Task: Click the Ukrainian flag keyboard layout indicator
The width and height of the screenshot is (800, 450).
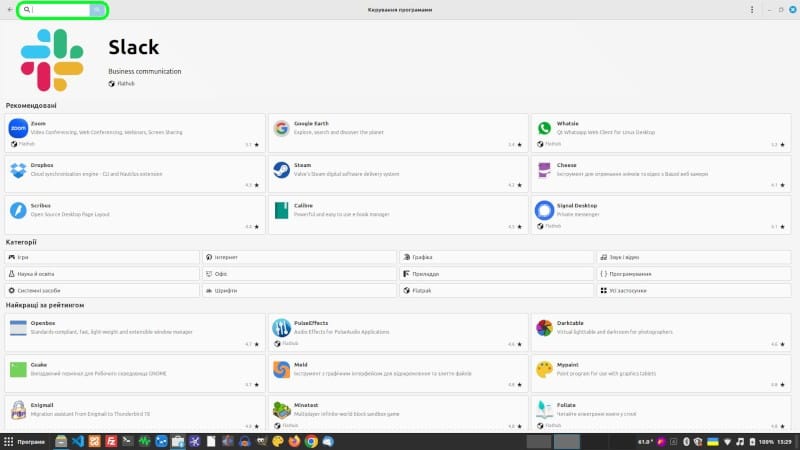Action: 713,442
